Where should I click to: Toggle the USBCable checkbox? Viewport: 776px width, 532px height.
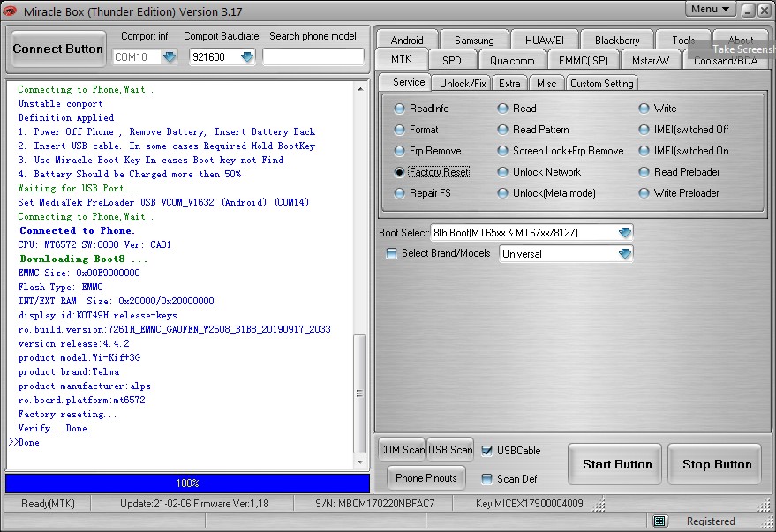pos(487,450)
